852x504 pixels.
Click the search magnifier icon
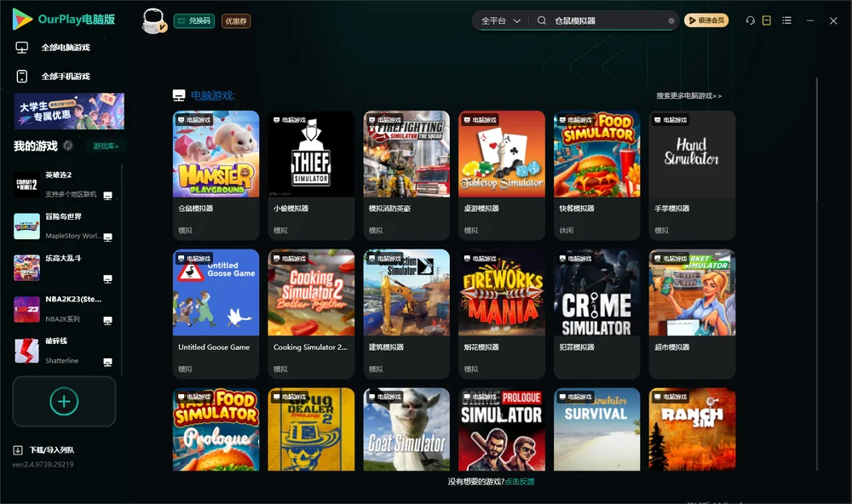[541, 20]
